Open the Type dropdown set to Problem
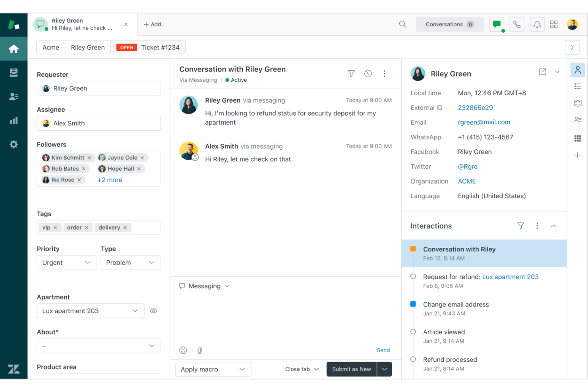 point(131,263)
